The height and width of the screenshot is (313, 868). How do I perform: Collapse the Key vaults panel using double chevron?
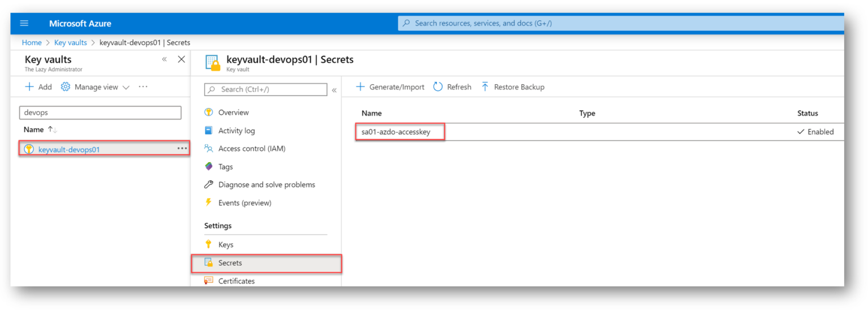pyautogui.click(x=164, y=59)
